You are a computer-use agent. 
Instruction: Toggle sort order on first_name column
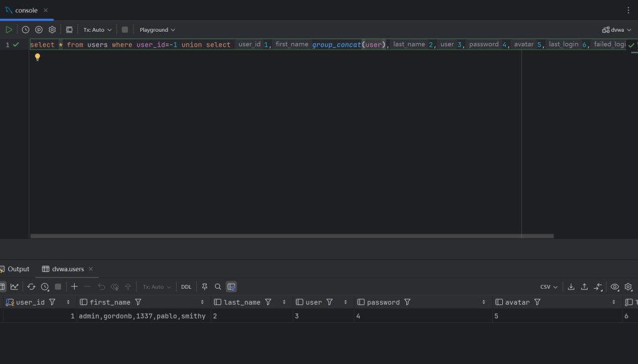[x=202, y=302]
